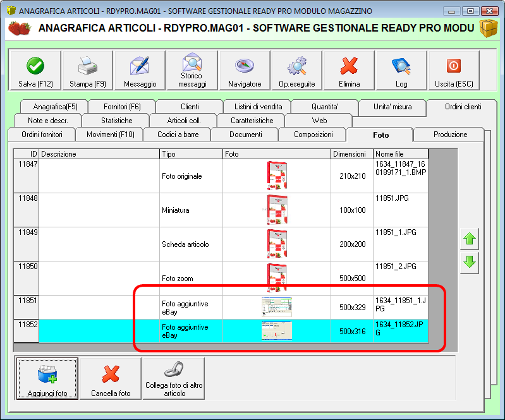The image size is (505, 420).
Task: Click the title bar application icon
Action: 11,11
